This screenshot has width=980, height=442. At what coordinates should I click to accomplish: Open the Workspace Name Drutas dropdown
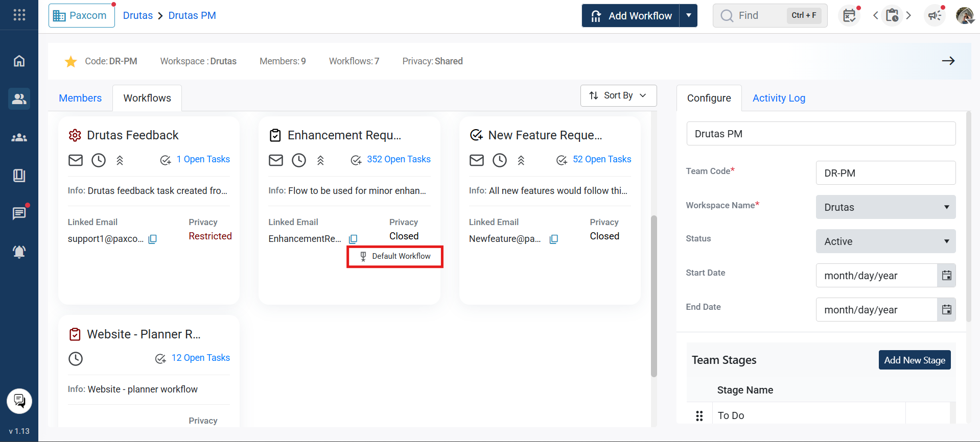point(885,207)
